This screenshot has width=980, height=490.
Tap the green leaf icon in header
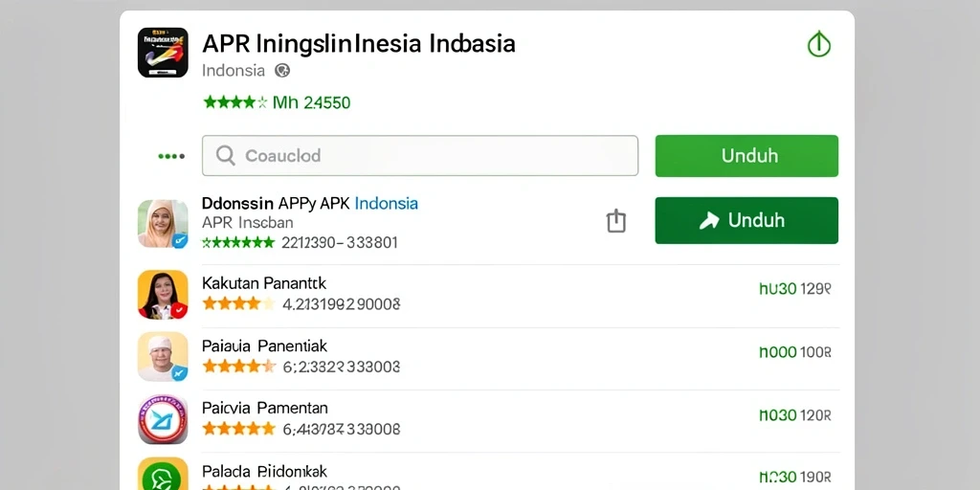pyautogui.click(x=819, y=44)
